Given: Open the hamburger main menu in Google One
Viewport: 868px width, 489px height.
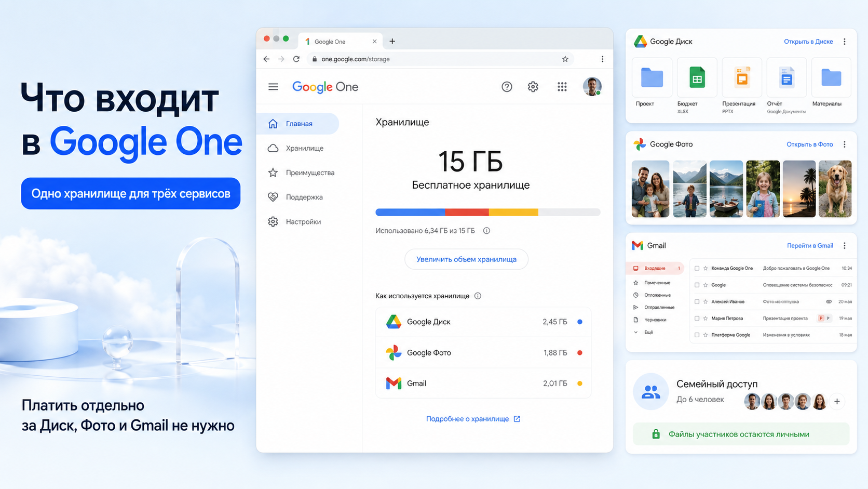Looking at the screenshot, I should pyautogui.click(x=273, y=87).
